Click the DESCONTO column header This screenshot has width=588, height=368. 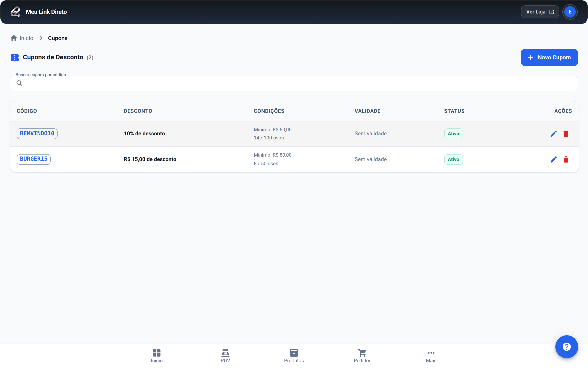pos(138,111)
